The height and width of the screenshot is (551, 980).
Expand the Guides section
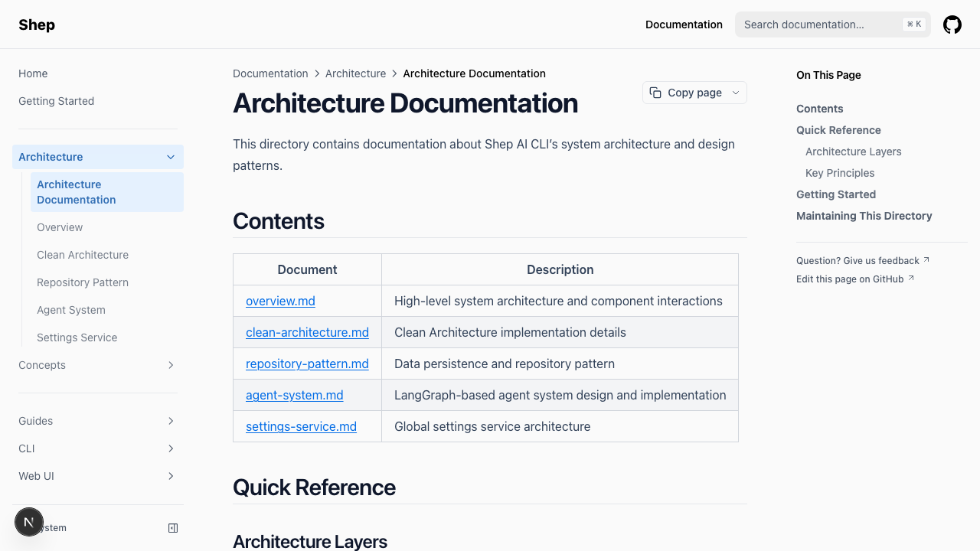point(98,421)
